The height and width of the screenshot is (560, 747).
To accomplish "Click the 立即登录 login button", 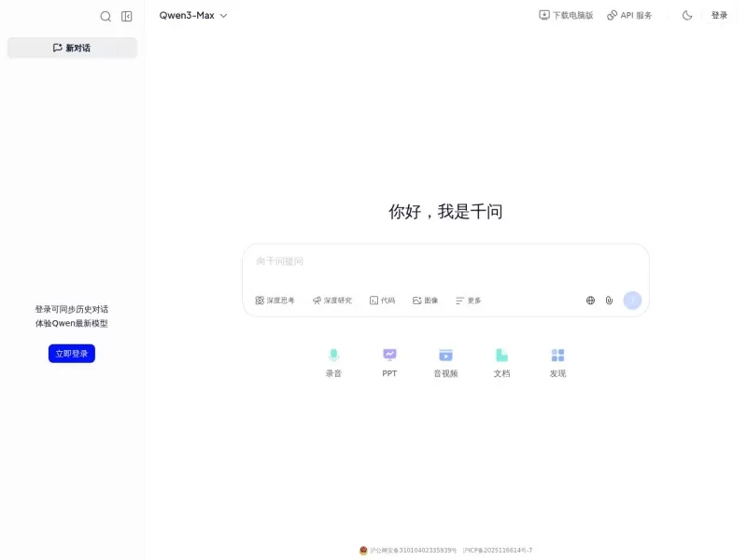I will 71,353.
